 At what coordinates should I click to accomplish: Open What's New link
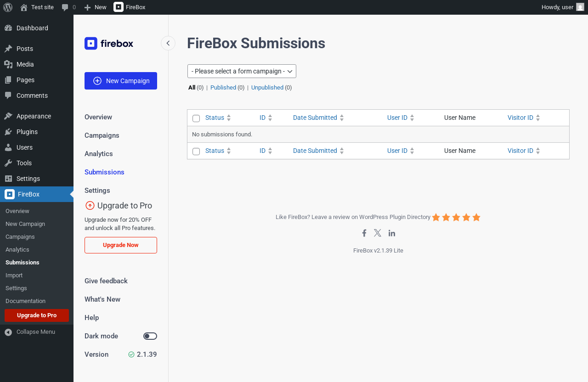tap(102, 299)
